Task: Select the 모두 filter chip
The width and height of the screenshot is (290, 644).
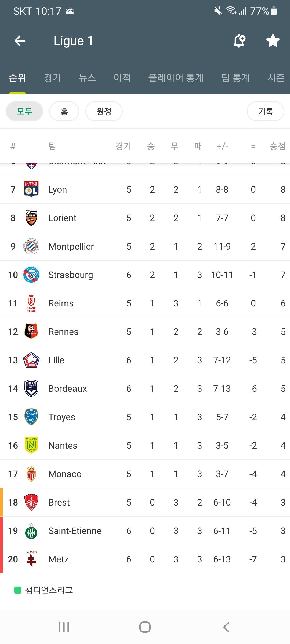Action: 24,111
